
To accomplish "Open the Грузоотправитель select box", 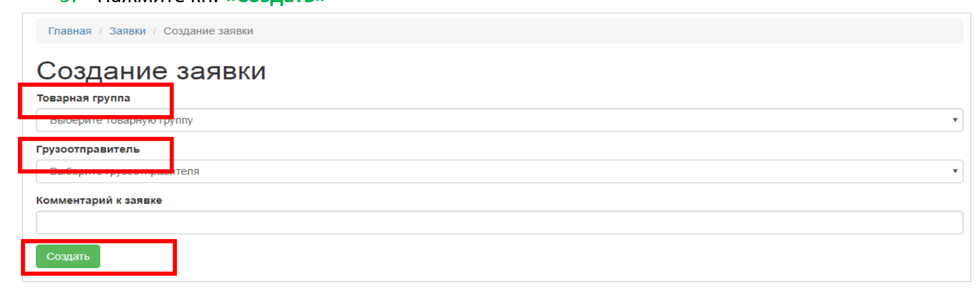I will pyautogui.click(x=498, y=172).
